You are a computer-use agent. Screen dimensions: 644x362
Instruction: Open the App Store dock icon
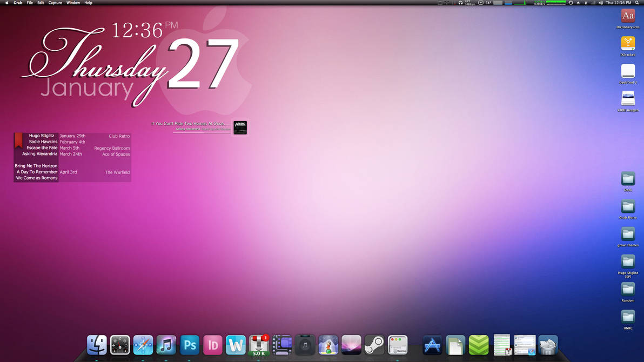(x=432, y=345)
